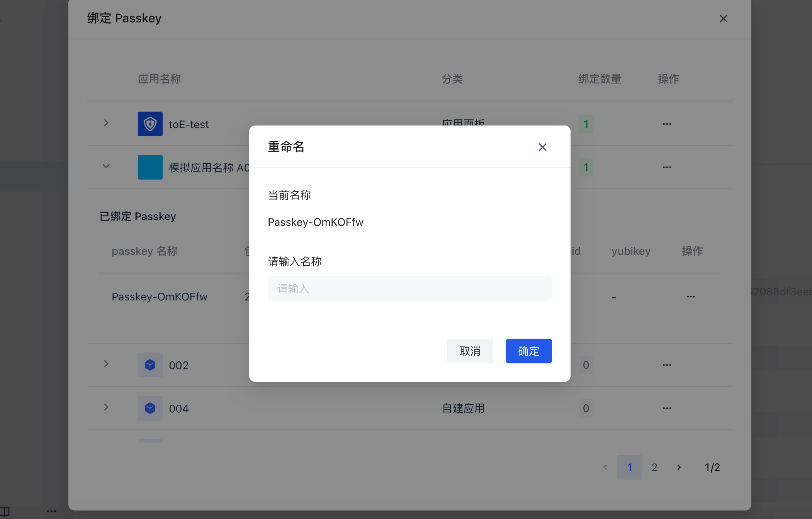Image resolution: width=812 pixels, height=519 pixels.
Task: Expand the 004 application row
Action: click(106, 407)
